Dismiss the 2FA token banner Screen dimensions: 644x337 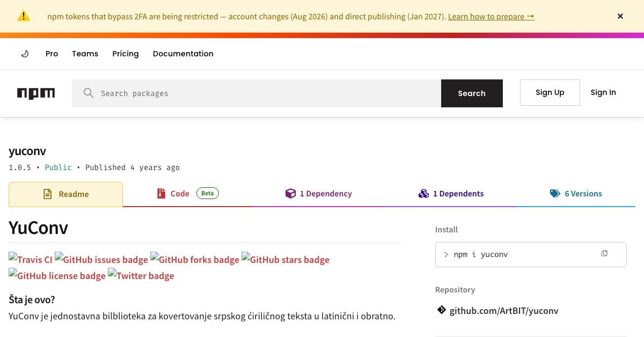[x=620, y=16]
